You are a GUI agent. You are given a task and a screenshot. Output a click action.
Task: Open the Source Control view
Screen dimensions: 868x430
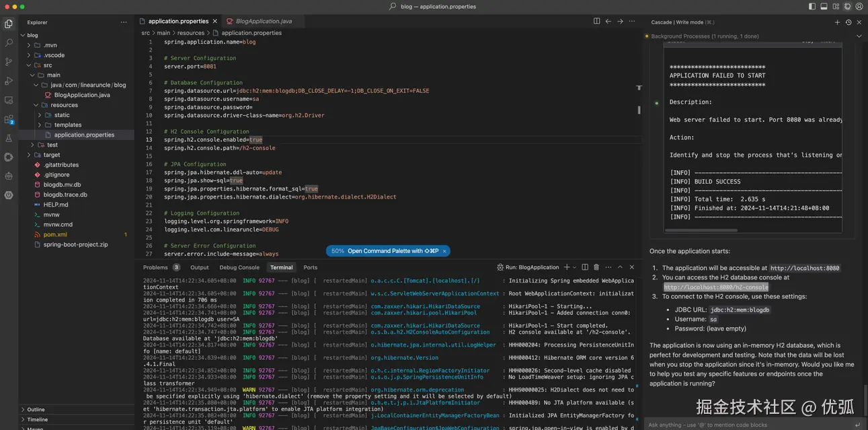[x=9, y=61]
